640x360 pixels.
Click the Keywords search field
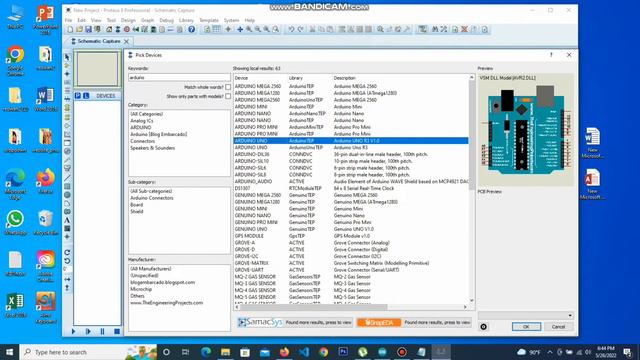[179, 78]
